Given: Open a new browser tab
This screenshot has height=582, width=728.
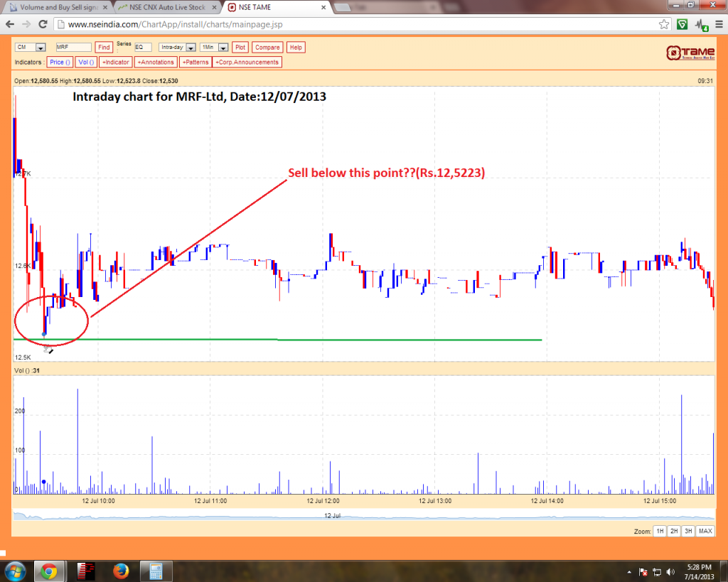Looking at the screenshot, I should [342, 7].
